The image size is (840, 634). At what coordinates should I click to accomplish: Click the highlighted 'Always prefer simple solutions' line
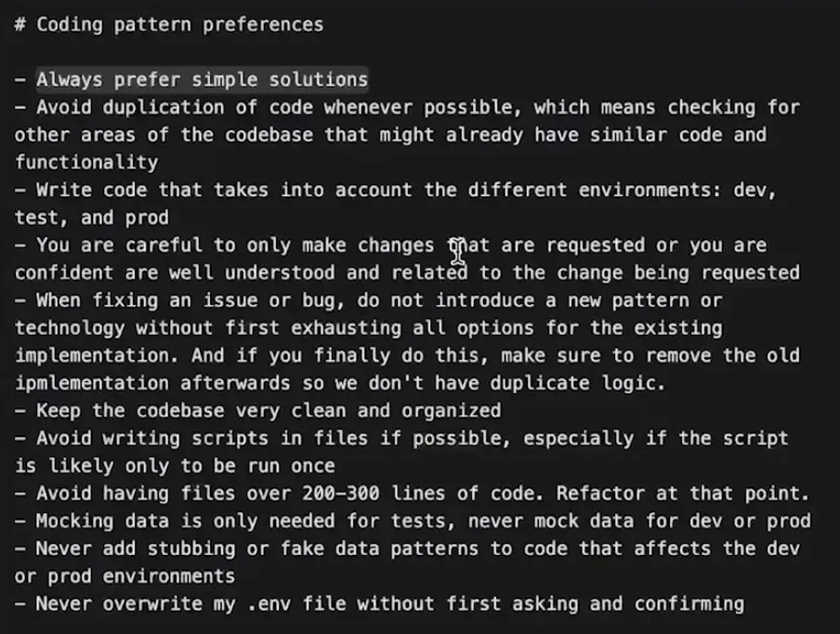point(202,80)
